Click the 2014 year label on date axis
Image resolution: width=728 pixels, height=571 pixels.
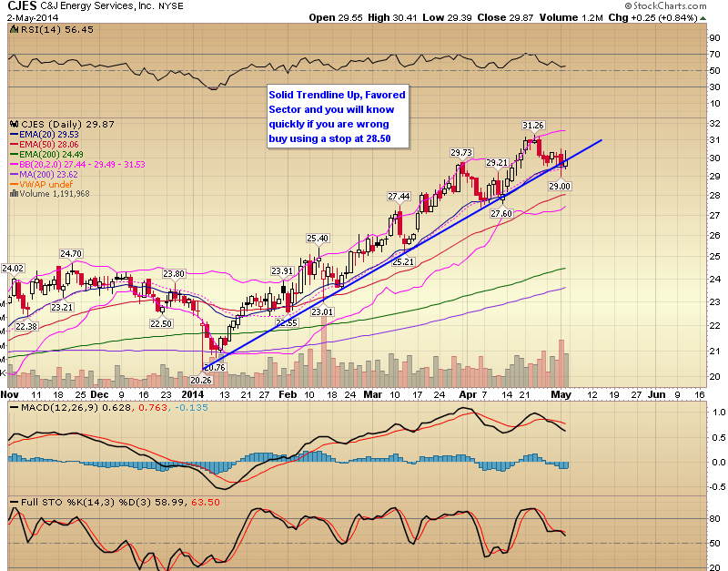(x=192, y=394)
